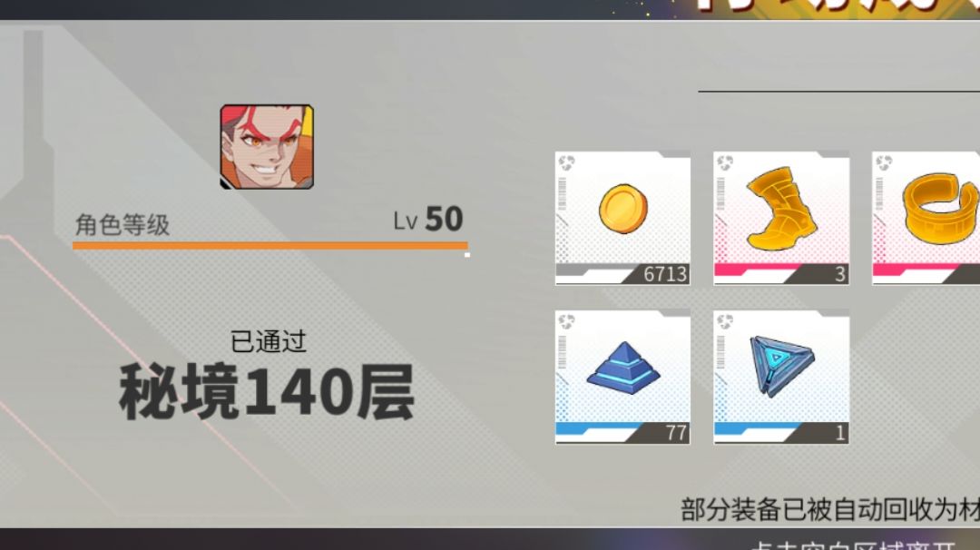The image size is (980, 550).
Task: Click the 秘境140层 cleared stage text
Action: tap(267, 392)
